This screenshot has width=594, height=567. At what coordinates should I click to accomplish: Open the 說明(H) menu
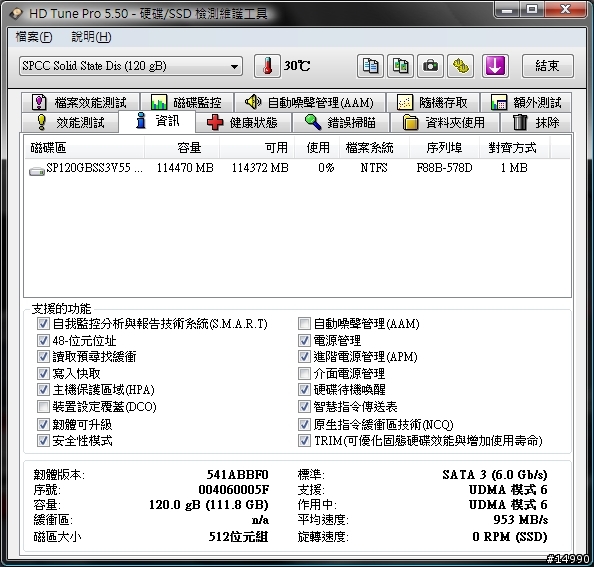(x=91, y=37)
